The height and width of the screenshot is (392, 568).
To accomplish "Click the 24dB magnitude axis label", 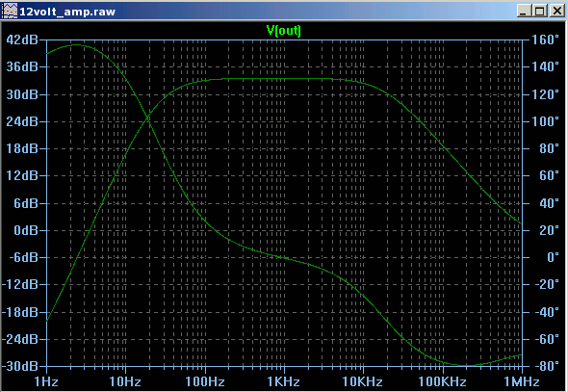I will pyautogui.click(x=22, y=121).
